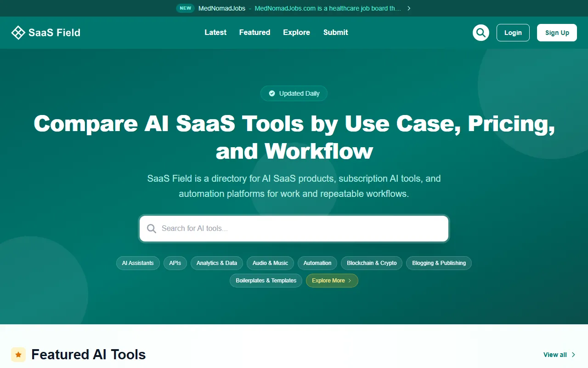588x368 pixels.
Task: Click the NEW badge in announcement bar
Action: point(186,8)
